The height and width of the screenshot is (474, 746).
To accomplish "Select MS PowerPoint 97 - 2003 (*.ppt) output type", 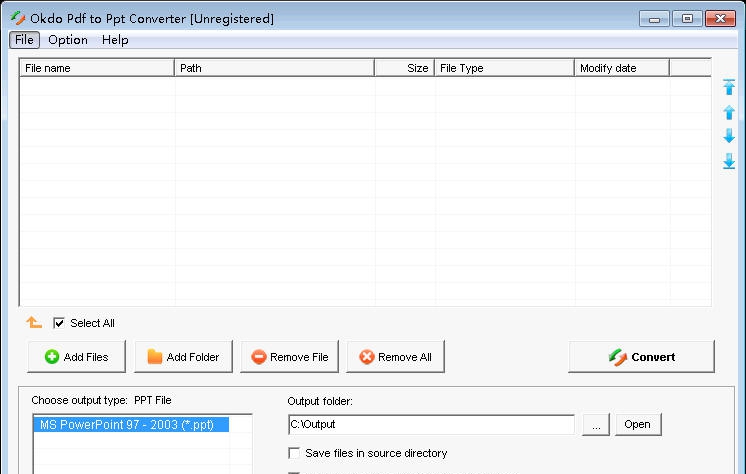I will [131, 425].
